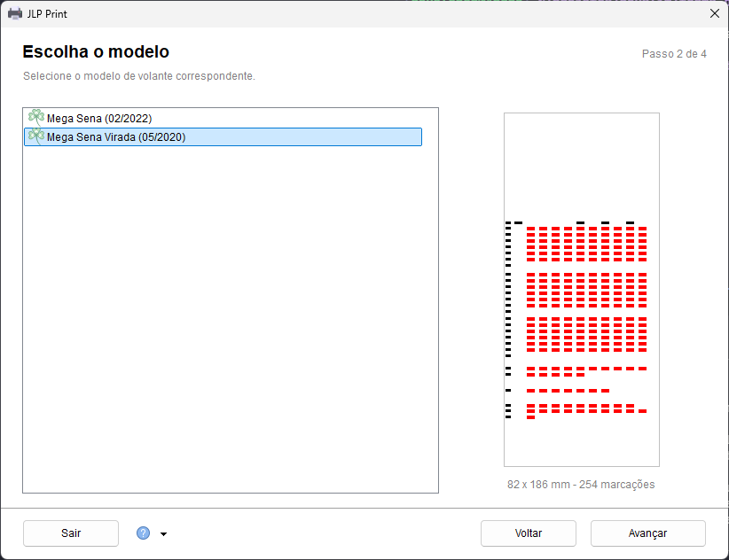Expand the help dropdown arrow
The image size is (729, 560).
(x=164, y=534)
